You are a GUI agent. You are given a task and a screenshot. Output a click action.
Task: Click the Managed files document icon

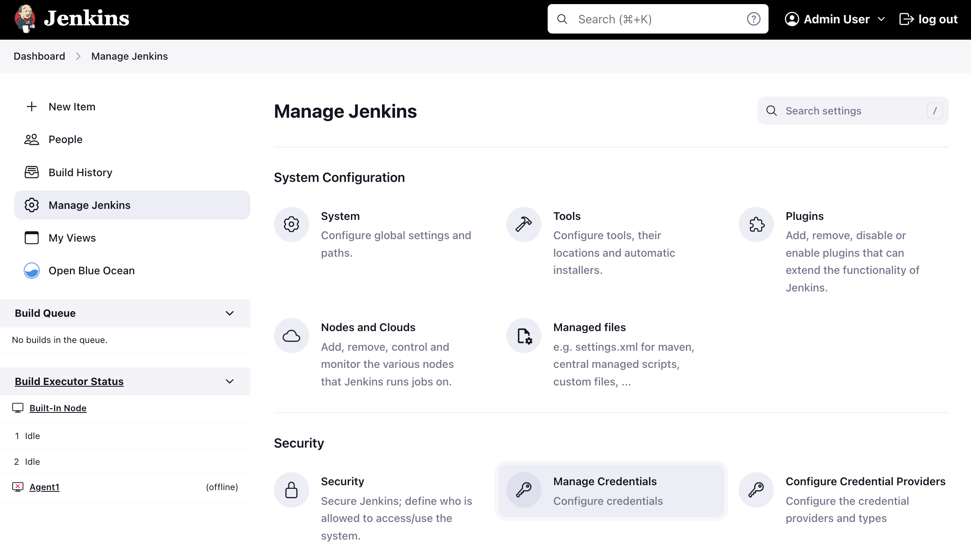(x=524, y=335)
